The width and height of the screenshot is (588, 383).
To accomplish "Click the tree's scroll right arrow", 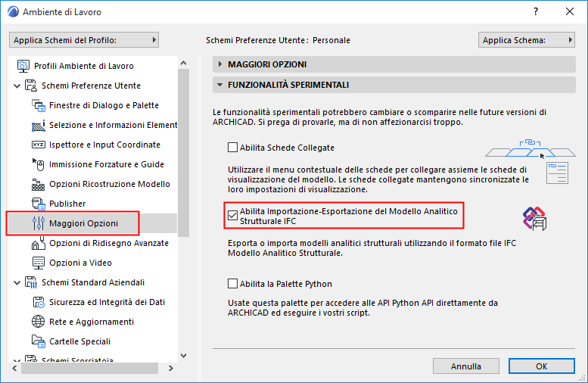I will click(170, 369).
